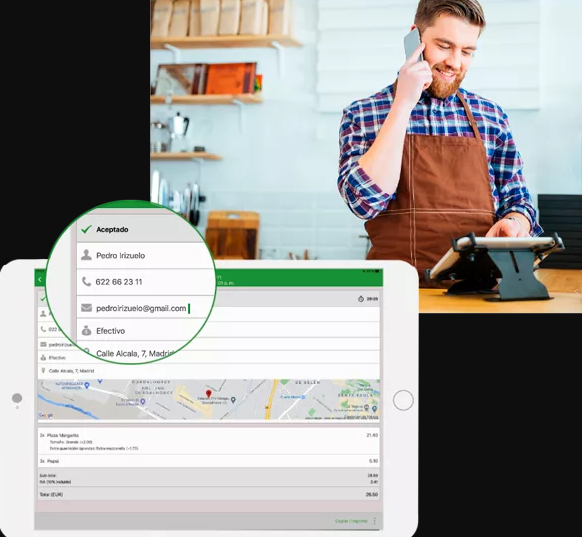Click the magnified phone handset icon

(86, 282)
